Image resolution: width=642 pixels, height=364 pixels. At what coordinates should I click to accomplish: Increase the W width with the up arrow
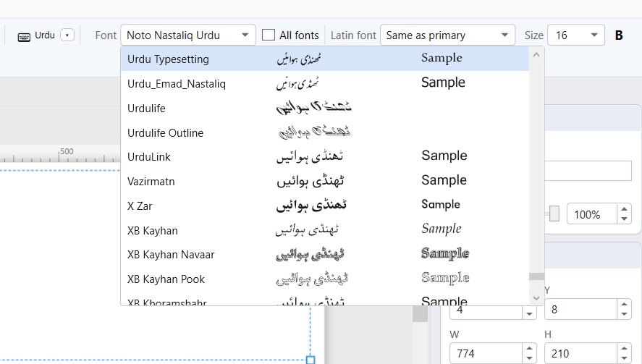pos(529,348)
